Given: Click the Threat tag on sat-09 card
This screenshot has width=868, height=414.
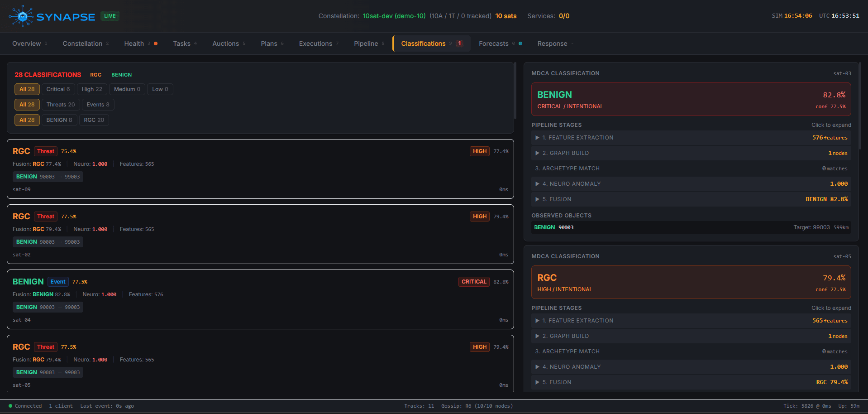Looking at the screenshot, I should (46, 151).
